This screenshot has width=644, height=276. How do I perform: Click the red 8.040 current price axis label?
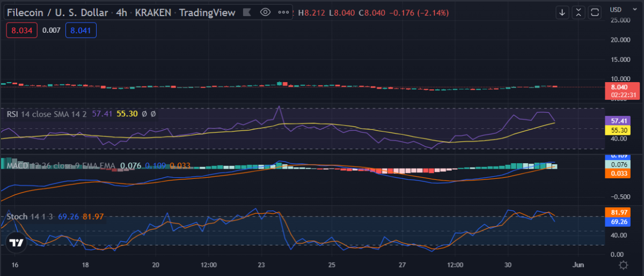coord(623,86)
